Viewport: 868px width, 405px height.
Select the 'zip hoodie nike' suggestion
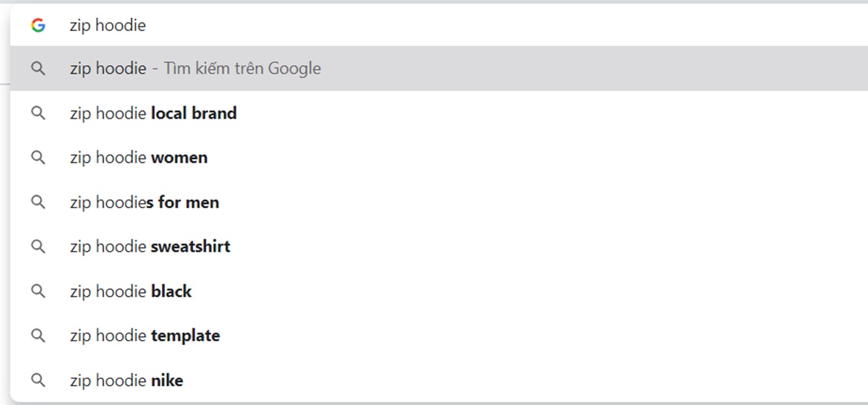click(x=439, y=380)
